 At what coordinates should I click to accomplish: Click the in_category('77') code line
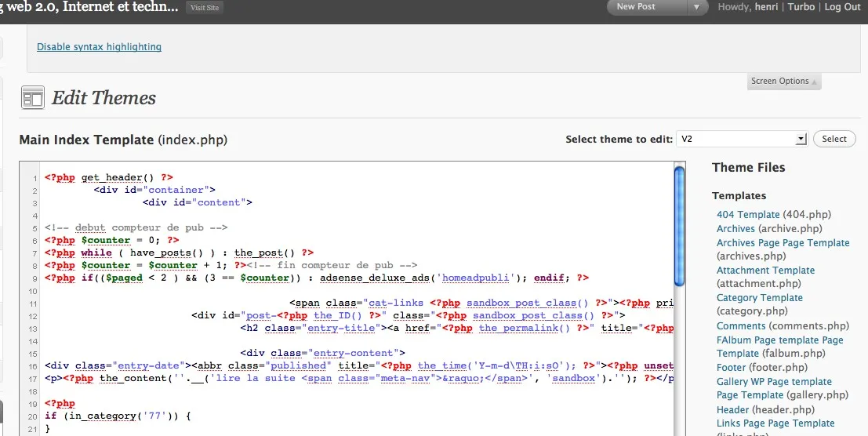[118, 416]
